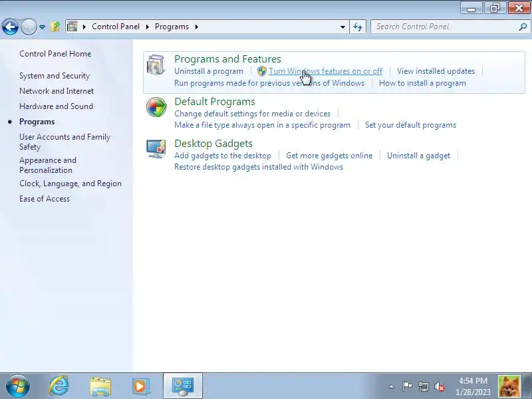Minimize the Control Panel window

coord(471,7)
